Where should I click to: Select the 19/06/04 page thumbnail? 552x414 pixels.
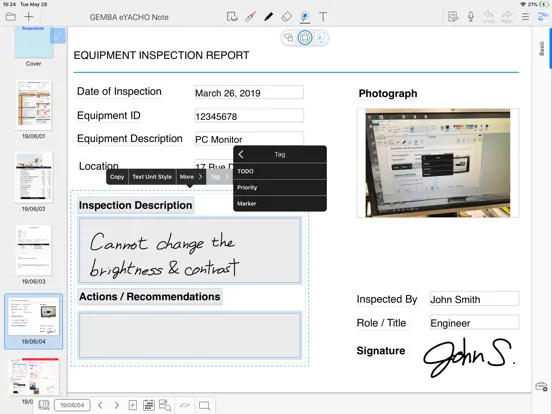[x=33, y=321]
